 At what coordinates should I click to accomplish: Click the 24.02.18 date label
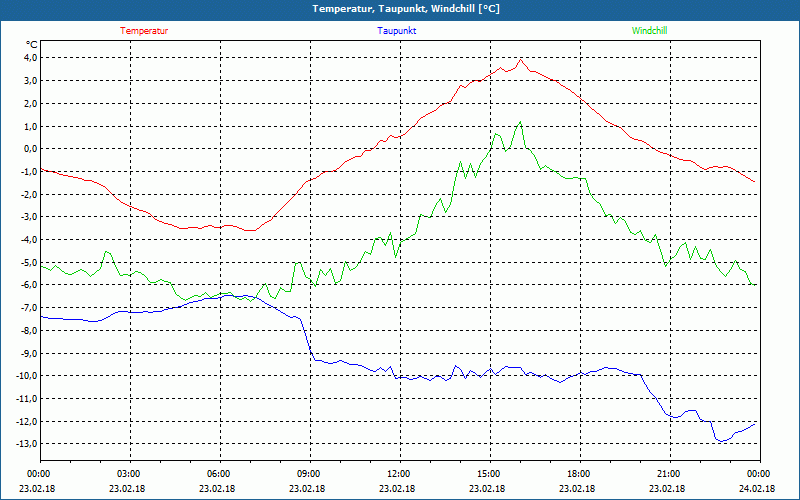pyautogui.click(x=757, y=489)
